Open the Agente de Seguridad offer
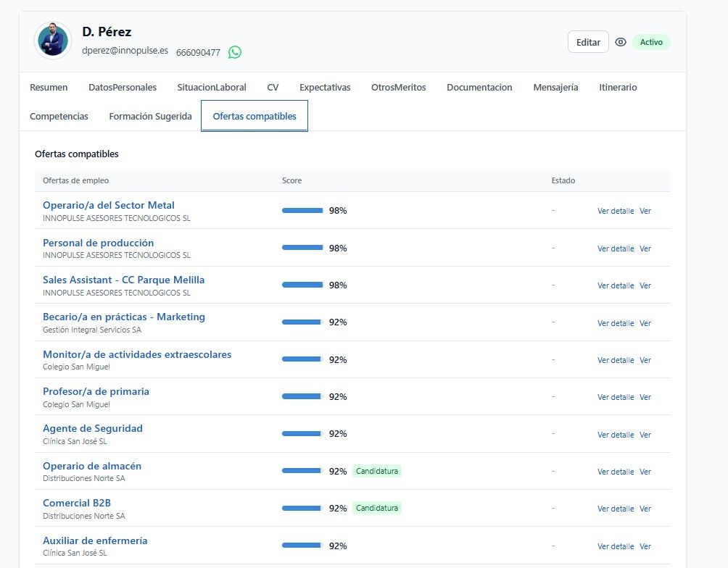 (x=93, y=428)
